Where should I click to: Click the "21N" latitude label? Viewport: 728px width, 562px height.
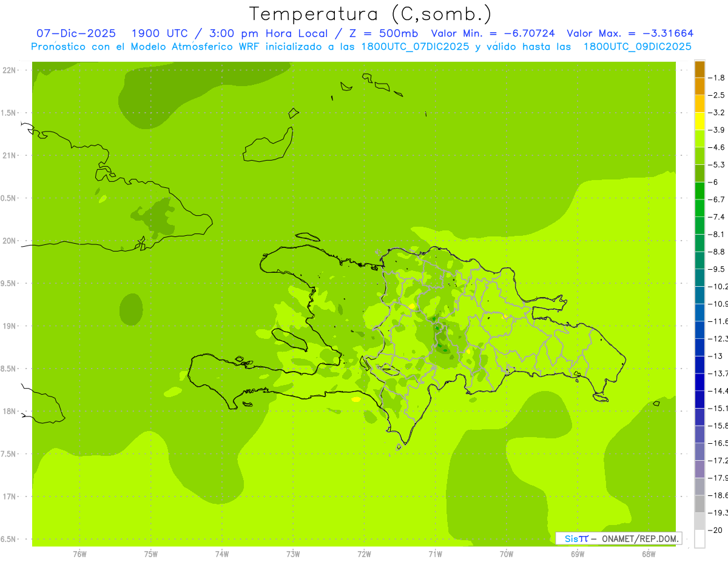click(x=8, y=156)
